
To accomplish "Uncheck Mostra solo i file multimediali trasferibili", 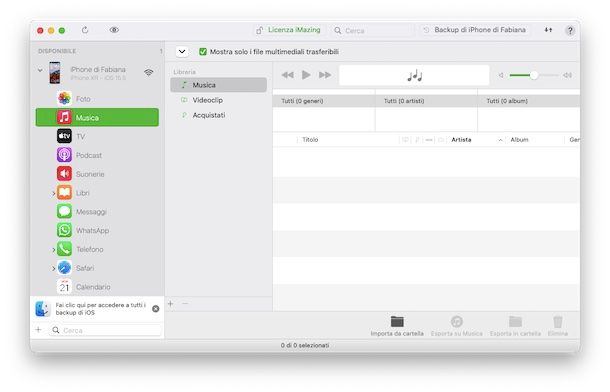I will click(203, 52).
